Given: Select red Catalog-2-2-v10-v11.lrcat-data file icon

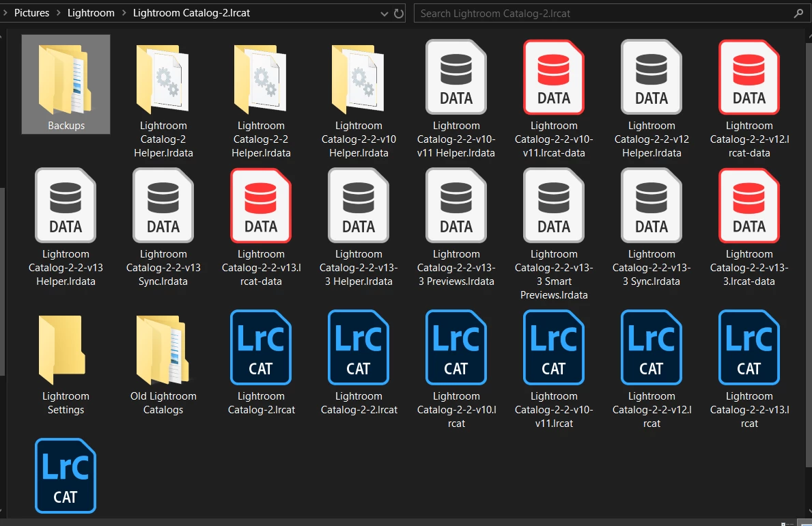Looking at the screenshot, I should (x=554, y=77).
